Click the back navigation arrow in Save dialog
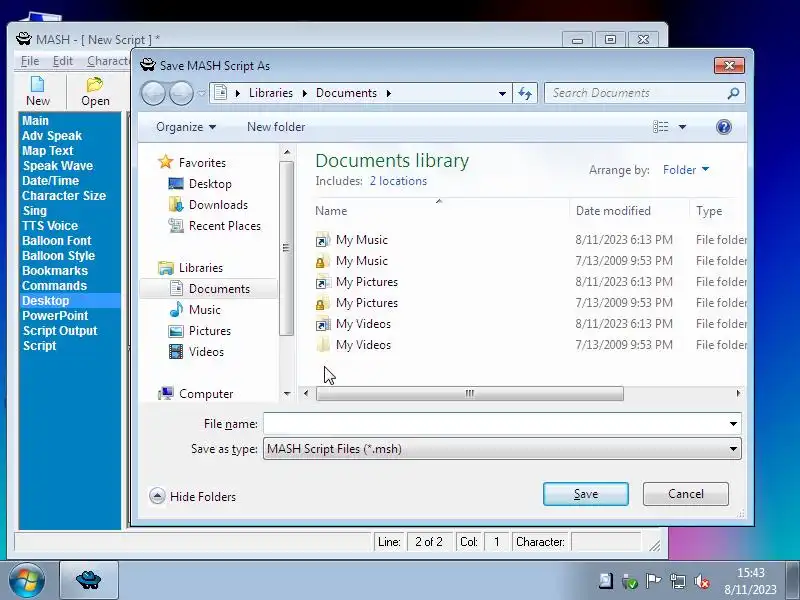Image resolution: width=800 pixels, height=600 pixels. pyautogui.click(x=153, y=93)
